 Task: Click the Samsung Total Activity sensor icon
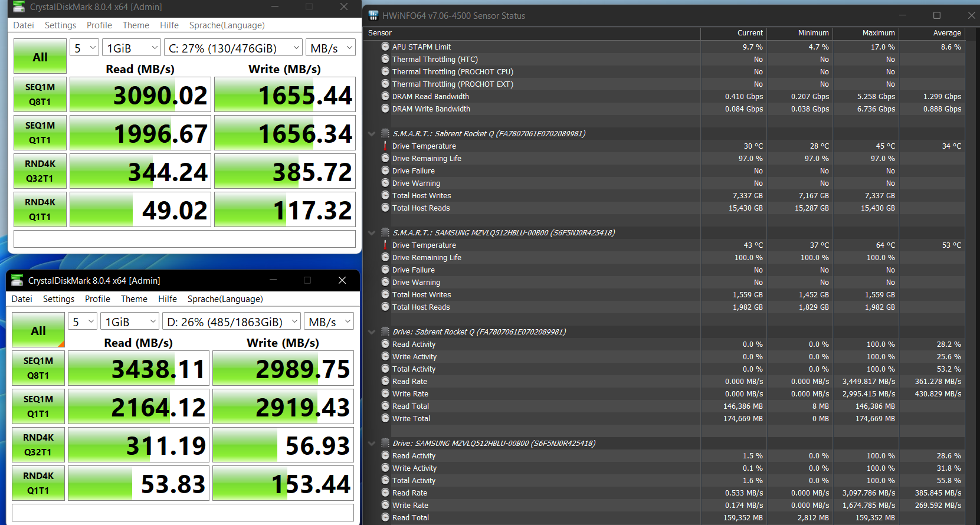click(385, 480)
